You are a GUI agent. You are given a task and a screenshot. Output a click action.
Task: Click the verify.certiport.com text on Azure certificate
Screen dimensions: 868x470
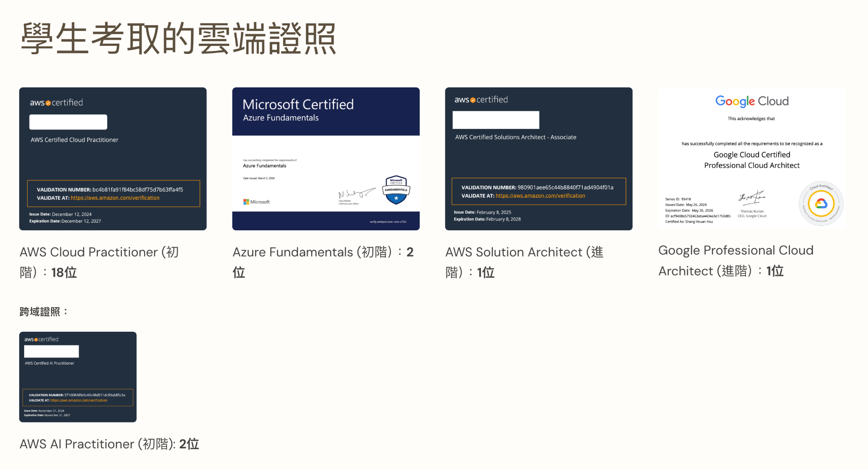(x=388, y=222)
